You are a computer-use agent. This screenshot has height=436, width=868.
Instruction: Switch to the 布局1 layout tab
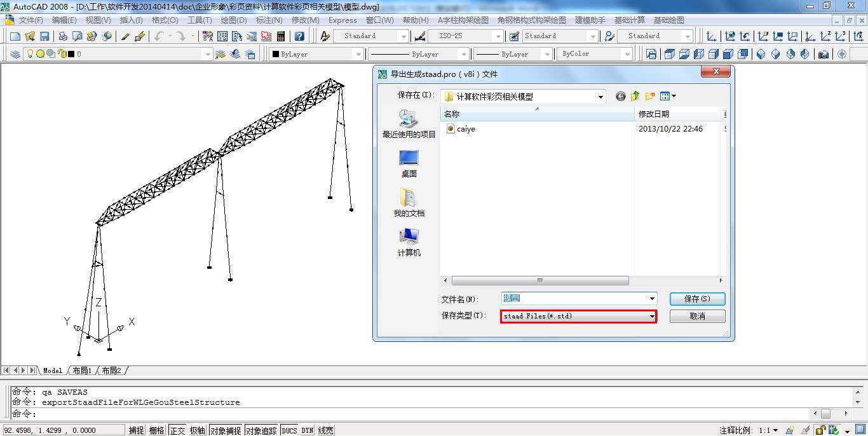[x=82, y=371]
